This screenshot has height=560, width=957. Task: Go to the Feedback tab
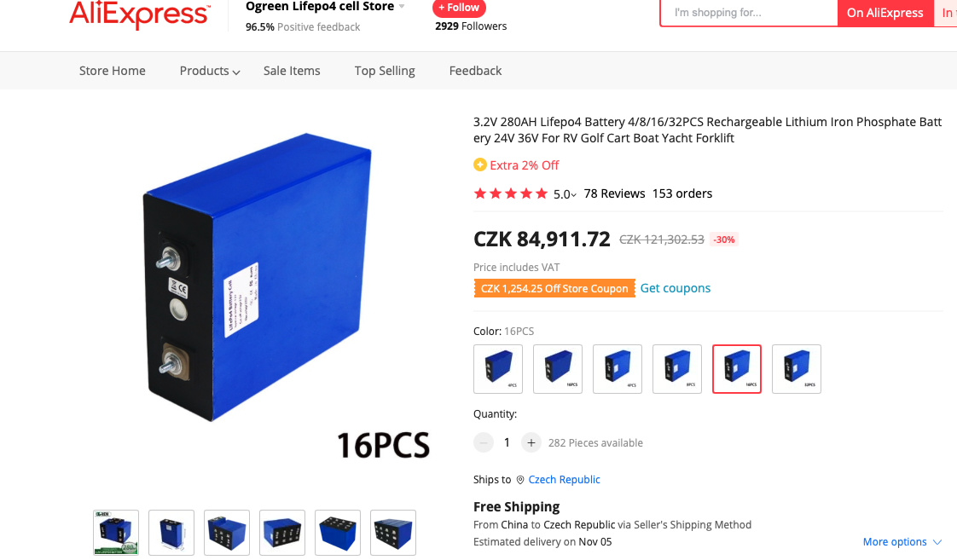[x=475, y=71]
